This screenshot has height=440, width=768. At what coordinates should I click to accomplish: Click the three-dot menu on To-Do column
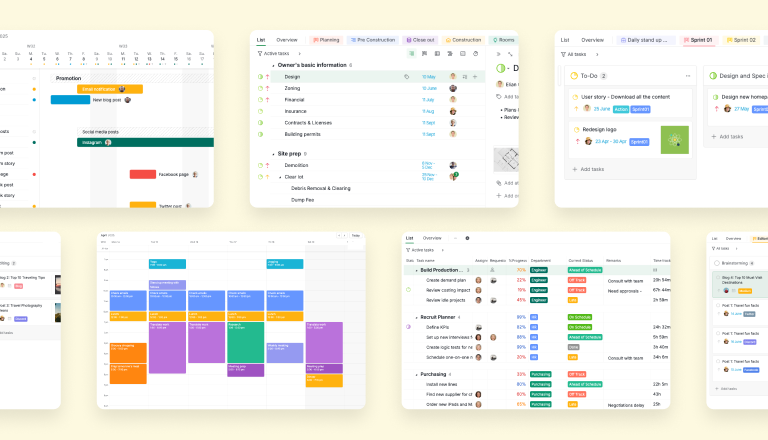click(686, 75)
